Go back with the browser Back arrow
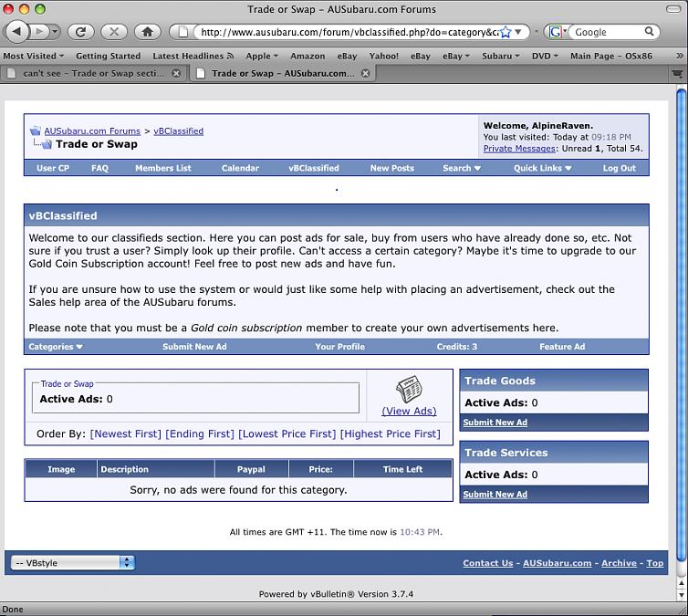The image size is (688, 616). pyautogui.click(x=16, y=32)
